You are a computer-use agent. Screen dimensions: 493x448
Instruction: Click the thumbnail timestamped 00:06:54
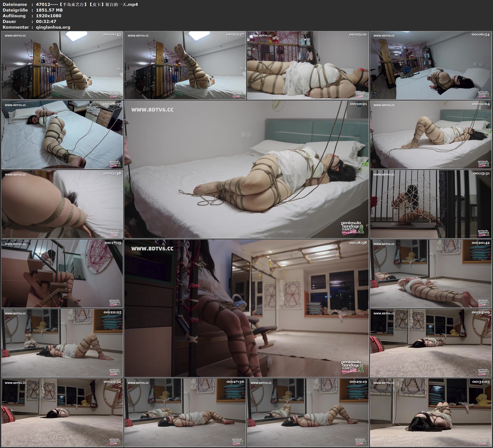(x=431, y=65)
